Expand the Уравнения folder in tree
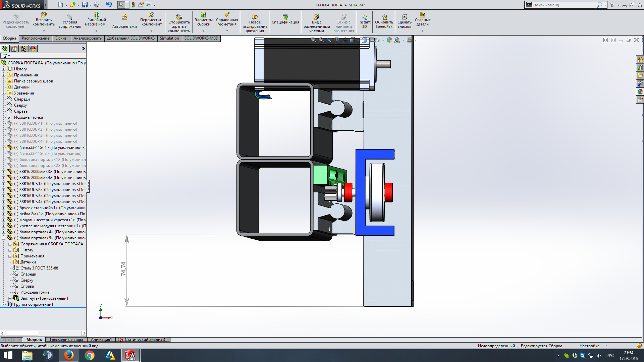Image resolution: width=644 pixels, height=362 pixels. [x=4, y=93]
